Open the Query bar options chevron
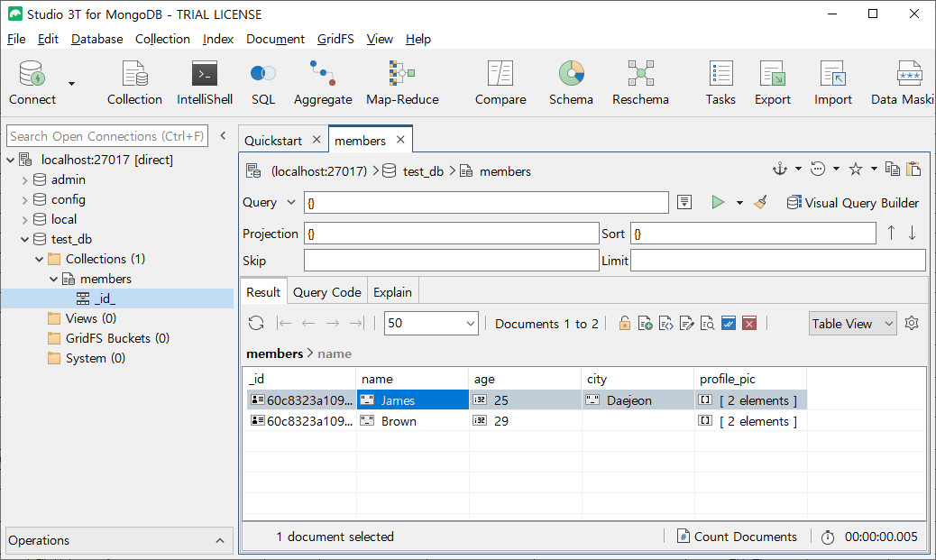Image resolution: width=936 pixels, height=560 pixels. (x=290, y=202)
